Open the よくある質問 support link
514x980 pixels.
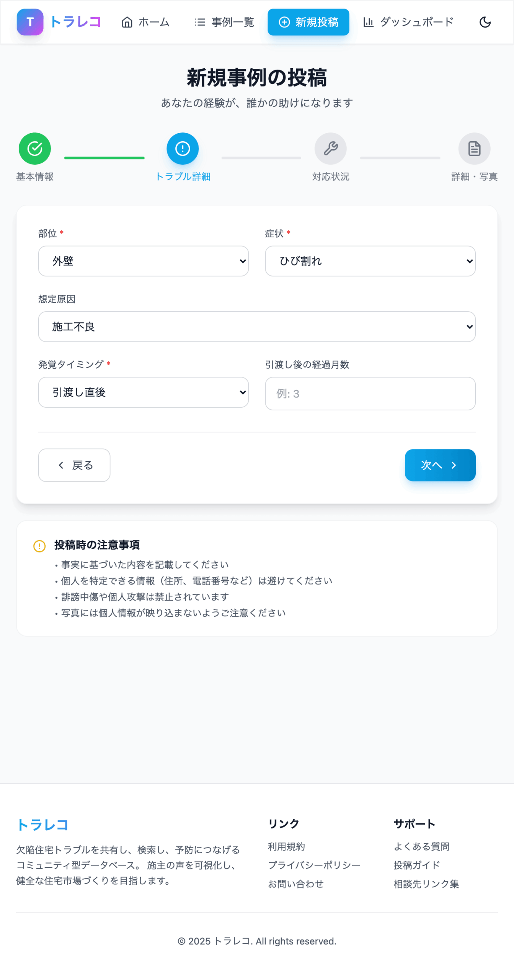pos(421,846)
